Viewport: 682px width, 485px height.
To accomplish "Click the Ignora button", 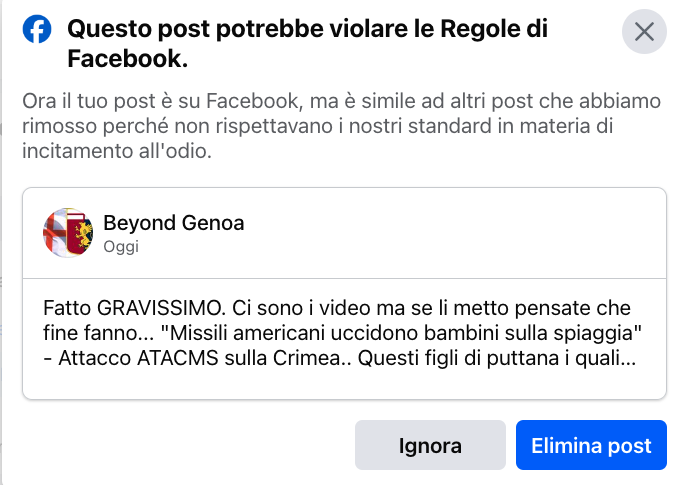I will [430, 445].
